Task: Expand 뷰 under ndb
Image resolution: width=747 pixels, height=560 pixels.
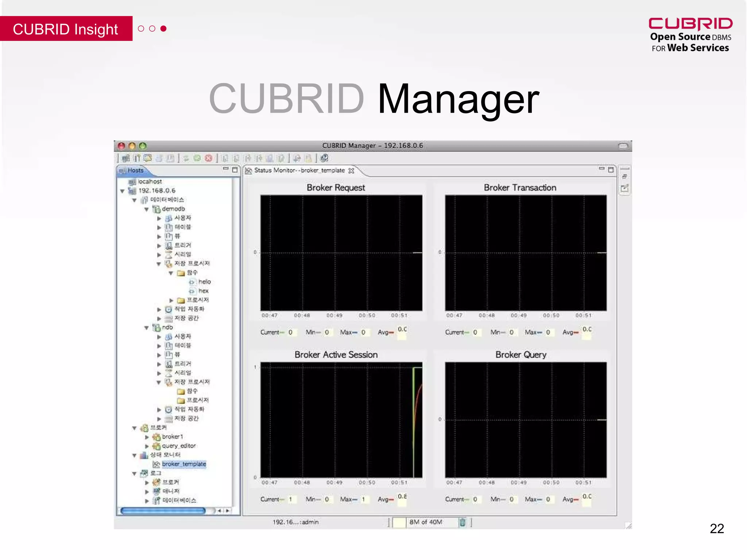Action: (159, 355)
